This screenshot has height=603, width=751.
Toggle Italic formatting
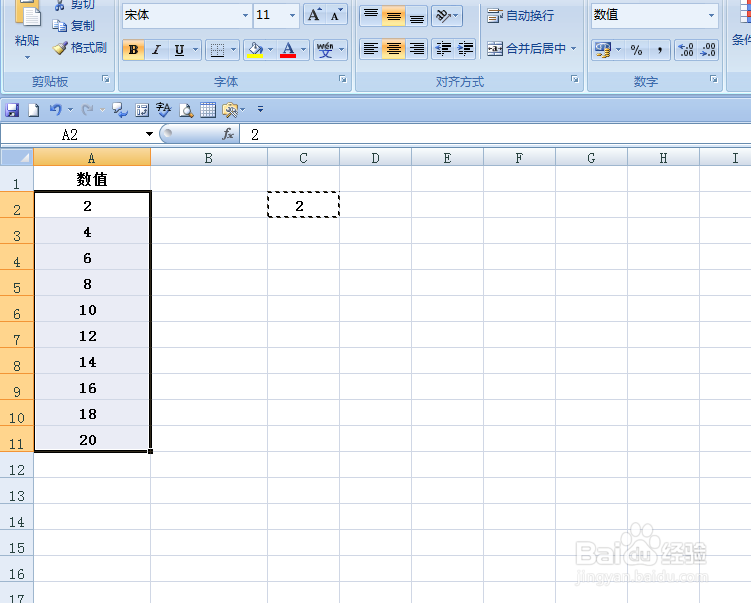point(156,50)
